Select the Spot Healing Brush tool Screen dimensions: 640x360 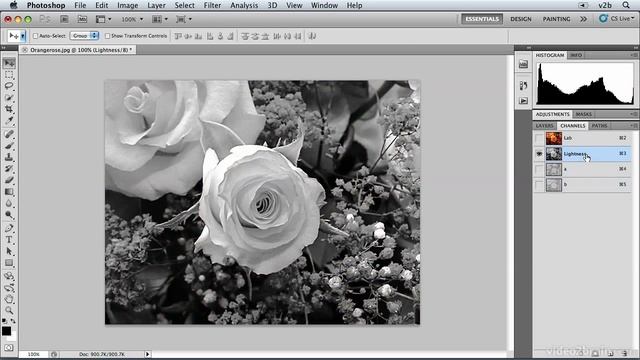tap(9, 134)
